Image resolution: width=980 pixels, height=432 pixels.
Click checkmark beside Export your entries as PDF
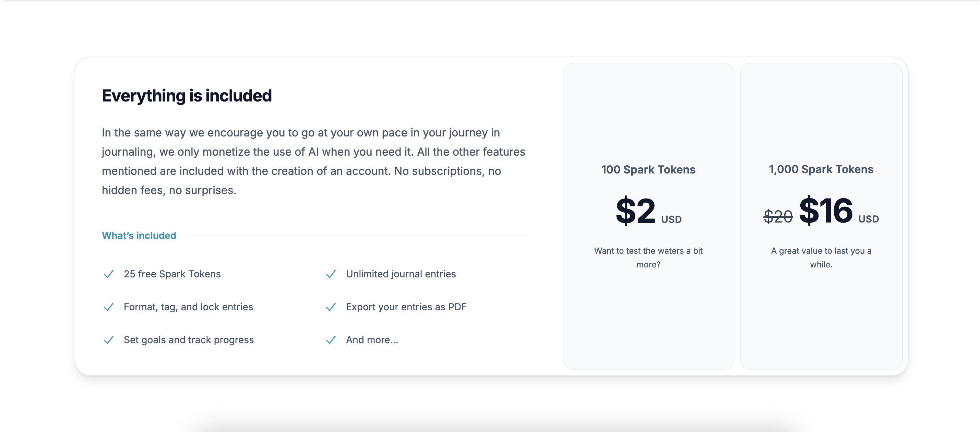331,307
